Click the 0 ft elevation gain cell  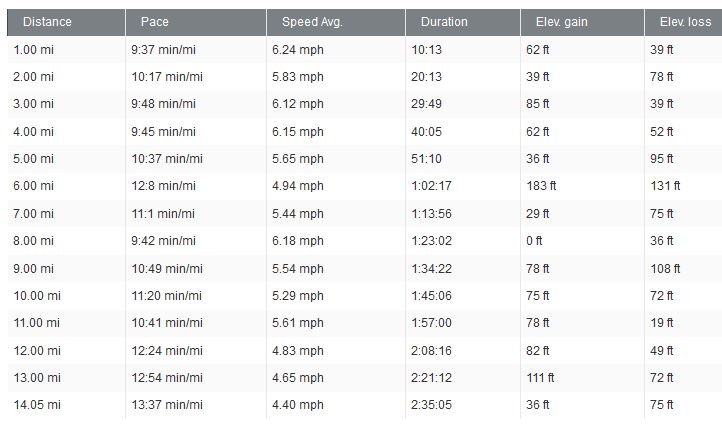point(534,240)
